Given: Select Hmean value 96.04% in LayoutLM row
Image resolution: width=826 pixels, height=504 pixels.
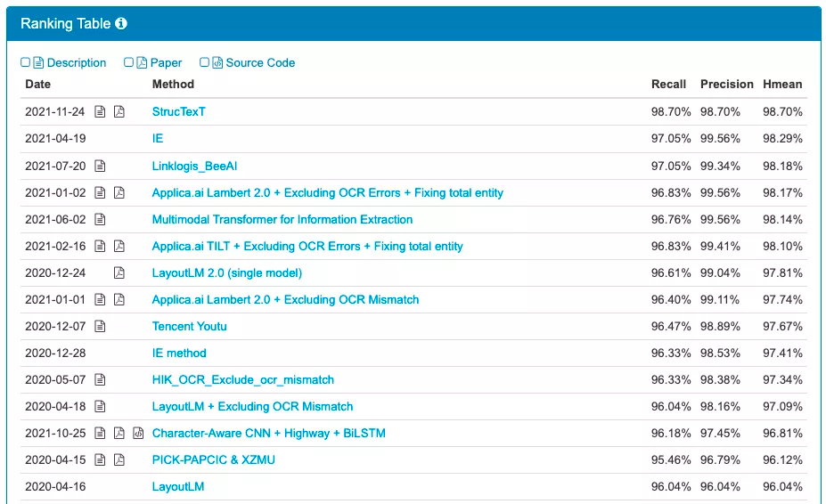Looking at the screenshot, I should [x=782, y=486].
